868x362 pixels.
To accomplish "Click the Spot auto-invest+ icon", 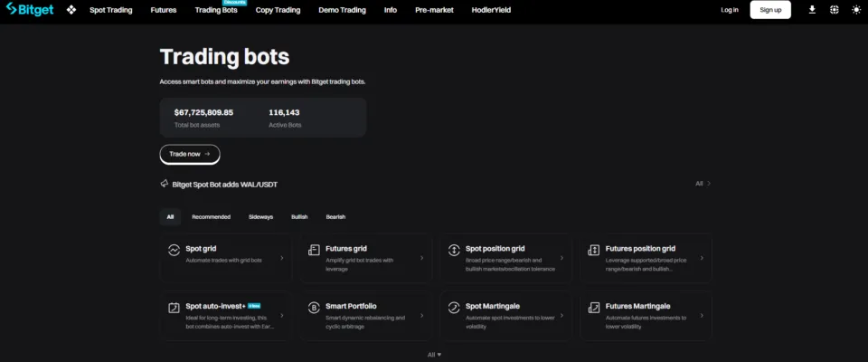I will click(174, 308).
